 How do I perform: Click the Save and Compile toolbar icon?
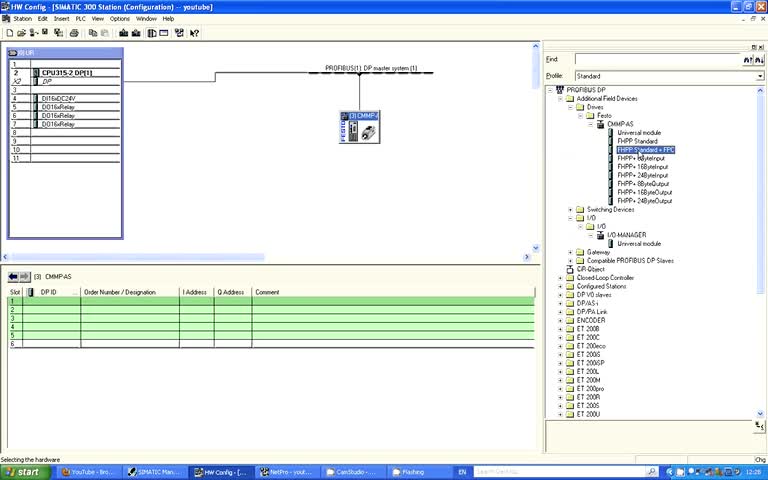click(58, 33)
